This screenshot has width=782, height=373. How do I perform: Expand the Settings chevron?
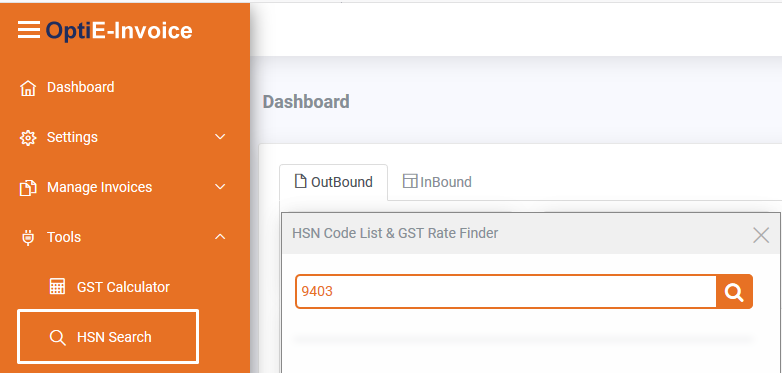coord(220,137)
